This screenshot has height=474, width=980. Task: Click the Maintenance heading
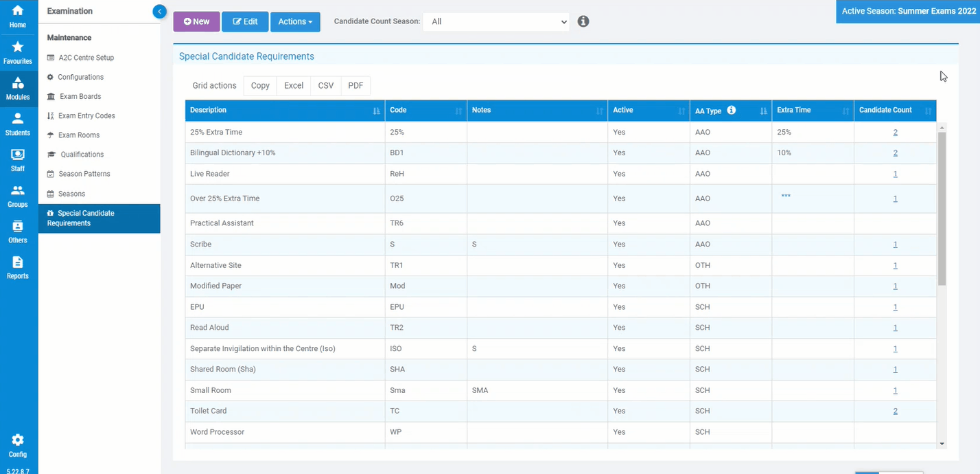pos(69,38)
